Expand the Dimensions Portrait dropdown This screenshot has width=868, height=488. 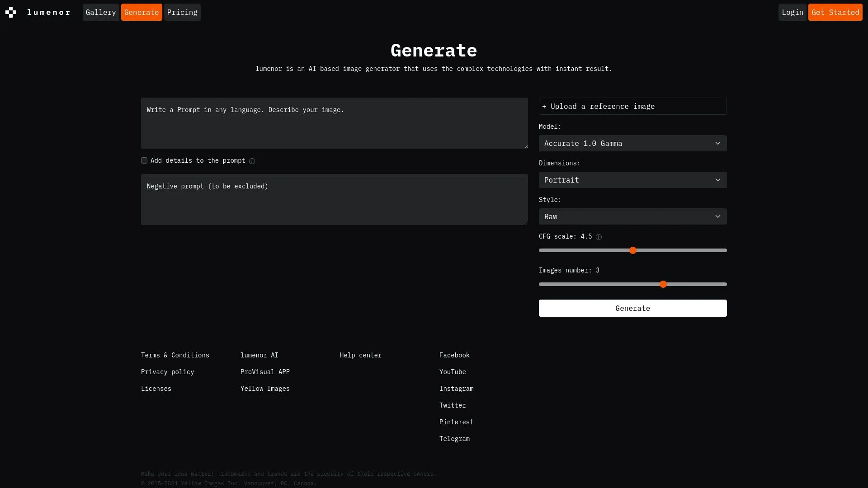tap(632, 180)
